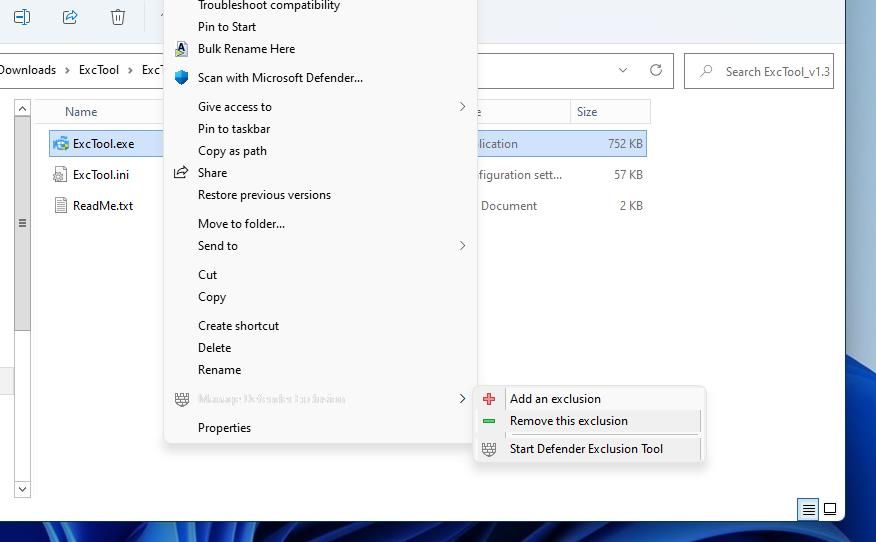This screenshot has width=876, height=542.
Task: Select Delete from context menu
Action: point(215,348)
